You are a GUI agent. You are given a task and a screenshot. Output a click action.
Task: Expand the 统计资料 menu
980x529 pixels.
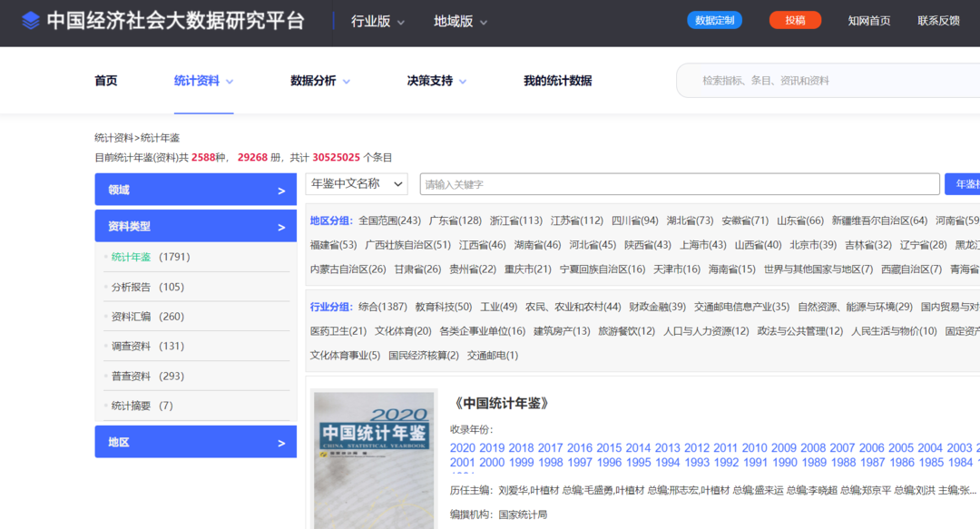[x=203, y=81]
